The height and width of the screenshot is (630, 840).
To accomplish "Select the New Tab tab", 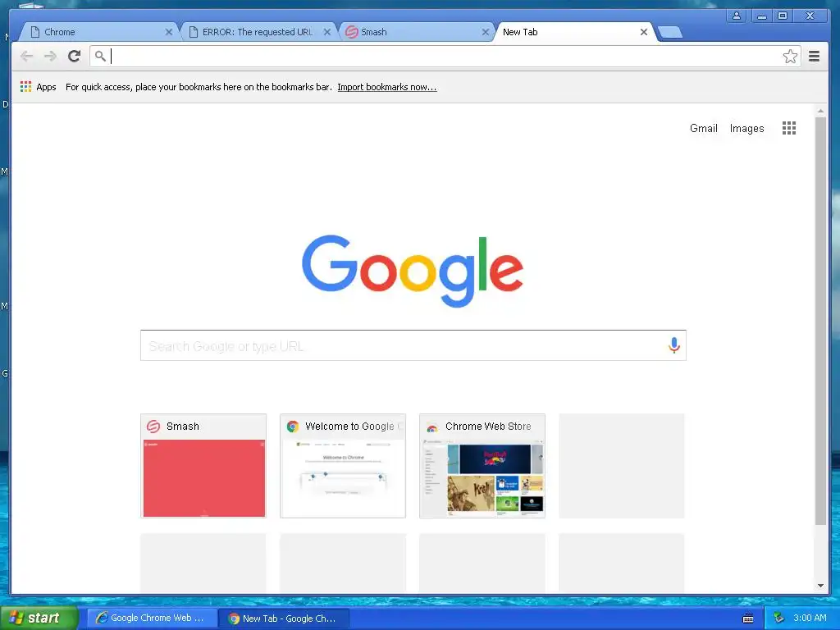I will pyautogui.click(x=574, y=32).
